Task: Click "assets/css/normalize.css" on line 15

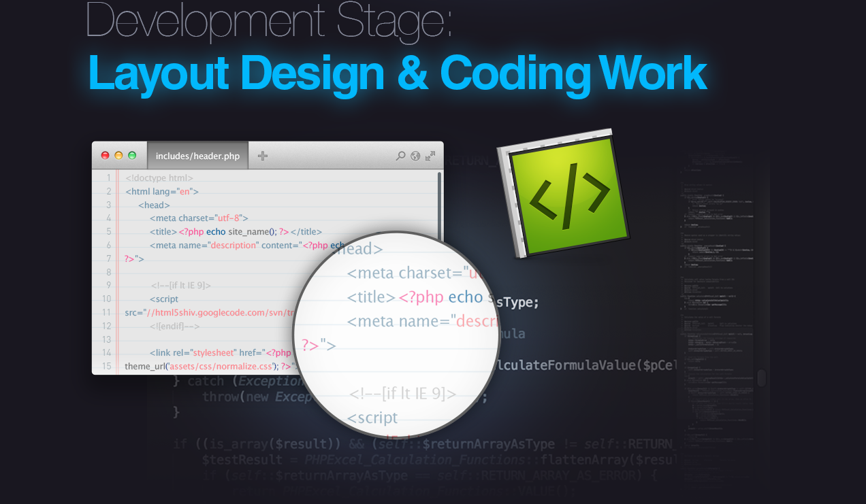Action: [221, 366]
